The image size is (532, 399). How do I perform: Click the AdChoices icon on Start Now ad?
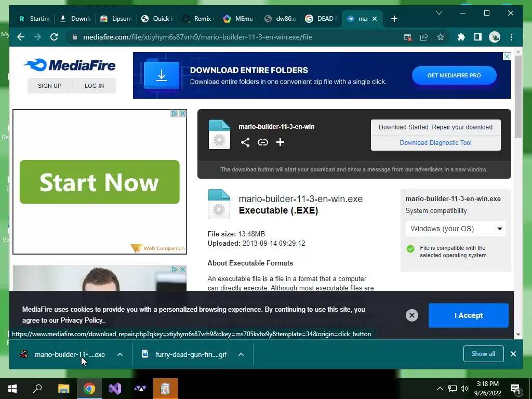[175, 114]
